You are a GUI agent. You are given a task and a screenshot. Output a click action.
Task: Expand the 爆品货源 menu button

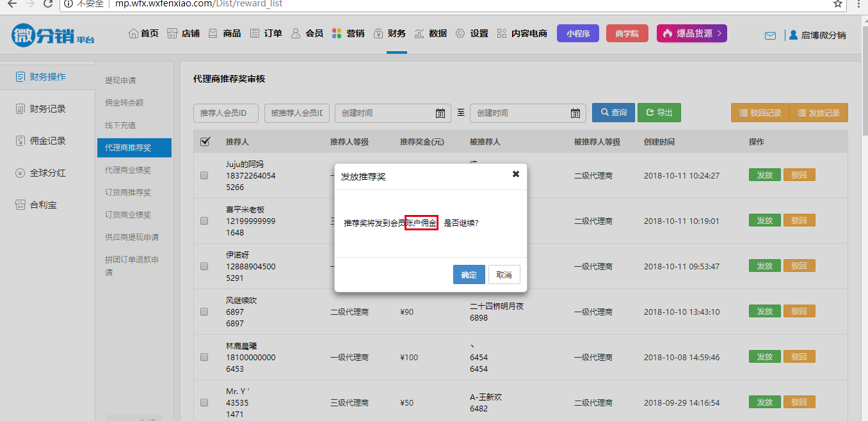[x=691, y=33]
